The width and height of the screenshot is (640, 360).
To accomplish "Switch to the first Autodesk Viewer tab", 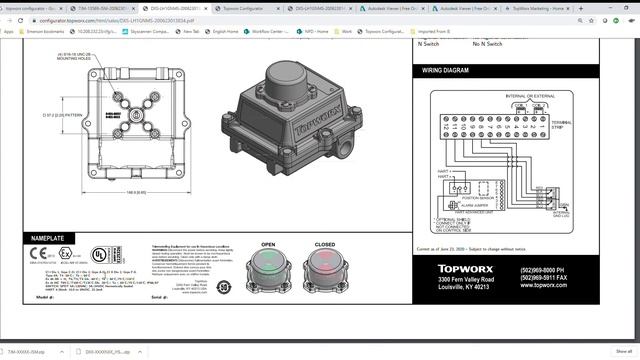I will tap(392, 8).
